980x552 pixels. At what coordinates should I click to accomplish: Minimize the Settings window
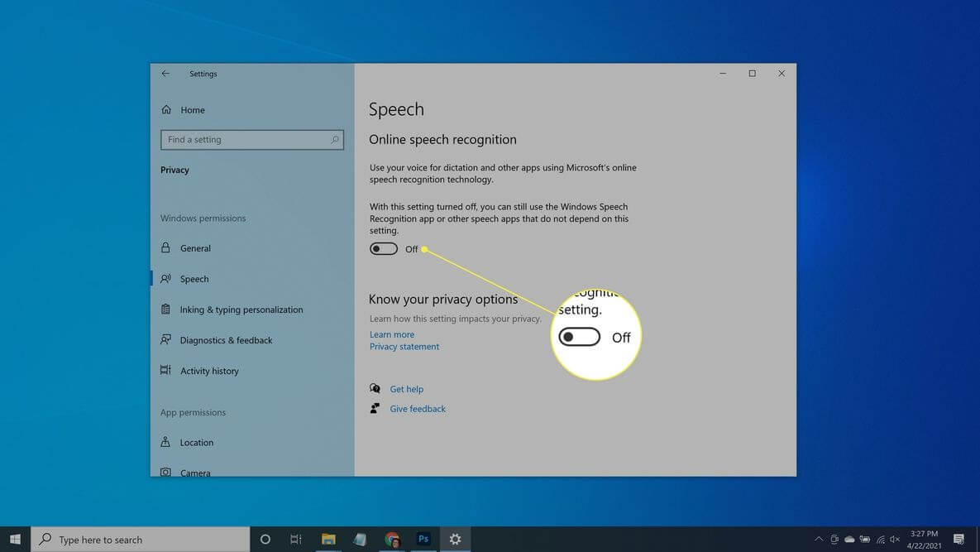tap(723, 73)
